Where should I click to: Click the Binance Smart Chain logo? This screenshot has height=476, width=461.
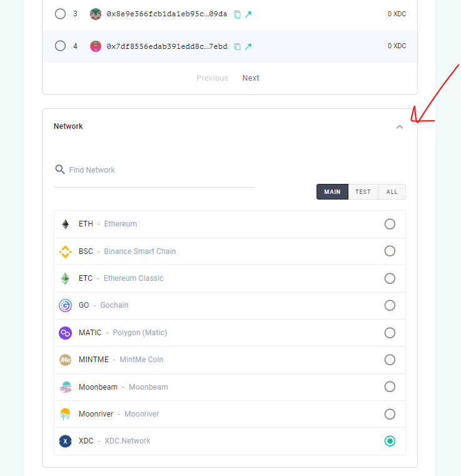(x=66, y=251)
